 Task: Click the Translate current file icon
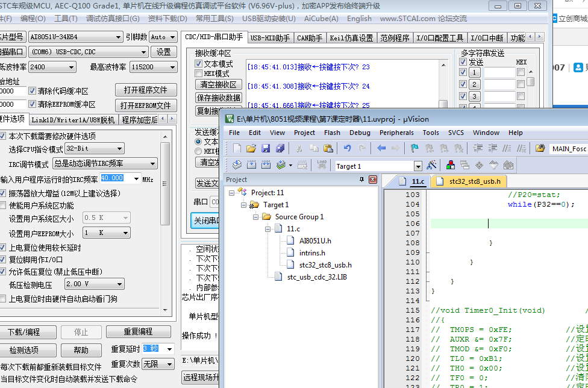point(237,165)
